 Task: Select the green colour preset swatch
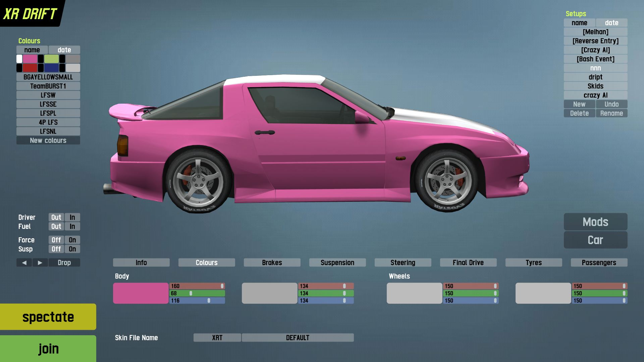click(51, 59)
